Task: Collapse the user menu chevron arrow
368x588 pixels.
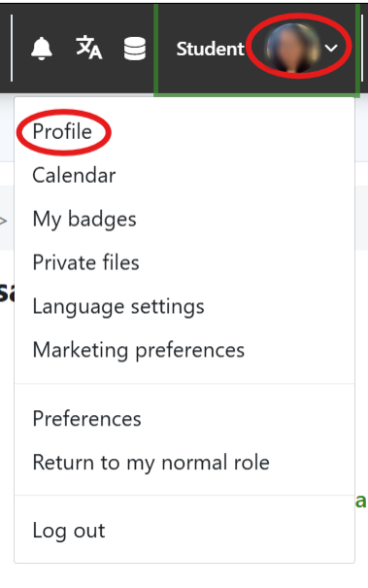Action: (331, 48)
